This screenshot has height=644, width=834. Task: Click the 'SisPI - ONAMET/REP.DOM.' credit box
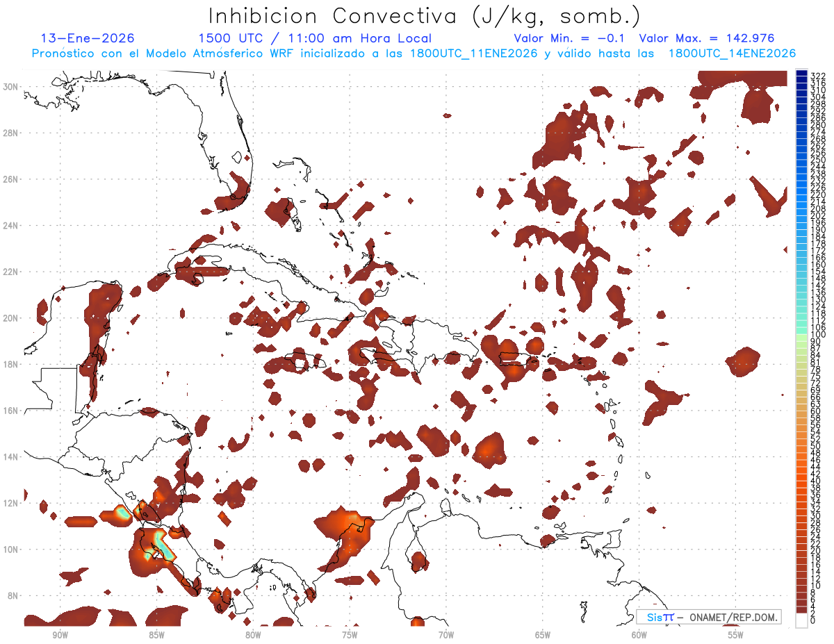(709, 617)
